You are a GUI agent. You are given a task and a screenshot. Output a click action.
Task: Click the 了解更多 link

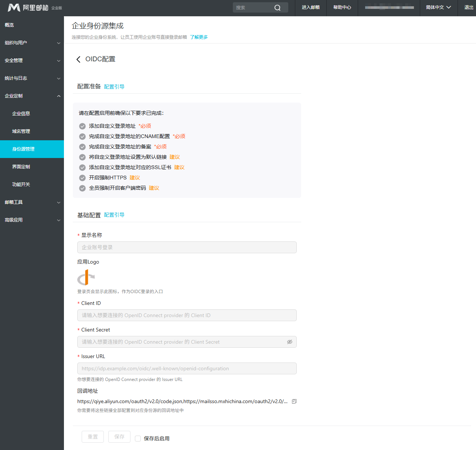[199, 37]
